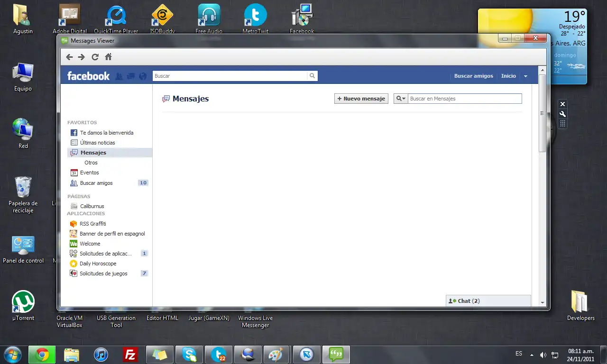This screenshot has width=607, height=364.
Task: Open Sticky Notes from the taskbar
Action: (159, 355)
